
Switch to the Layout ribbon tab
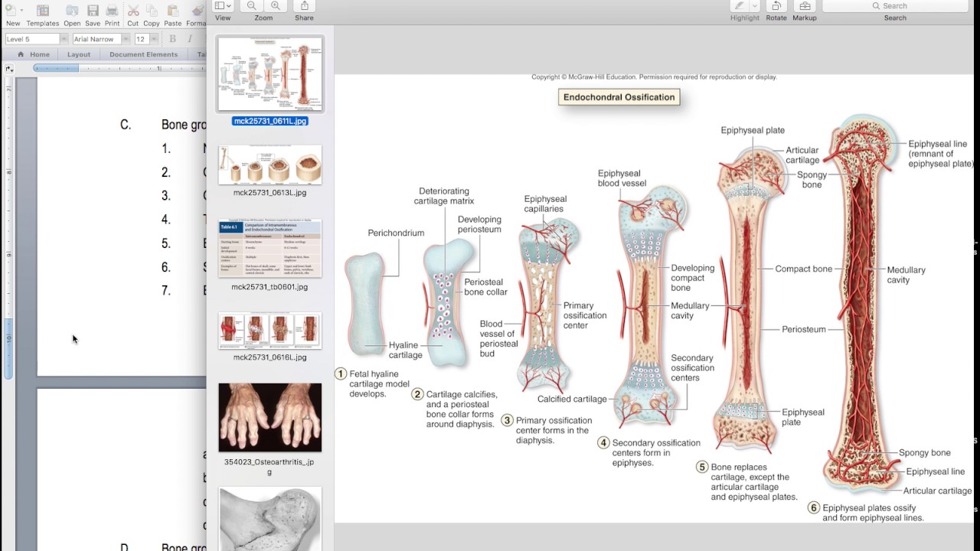79,54
